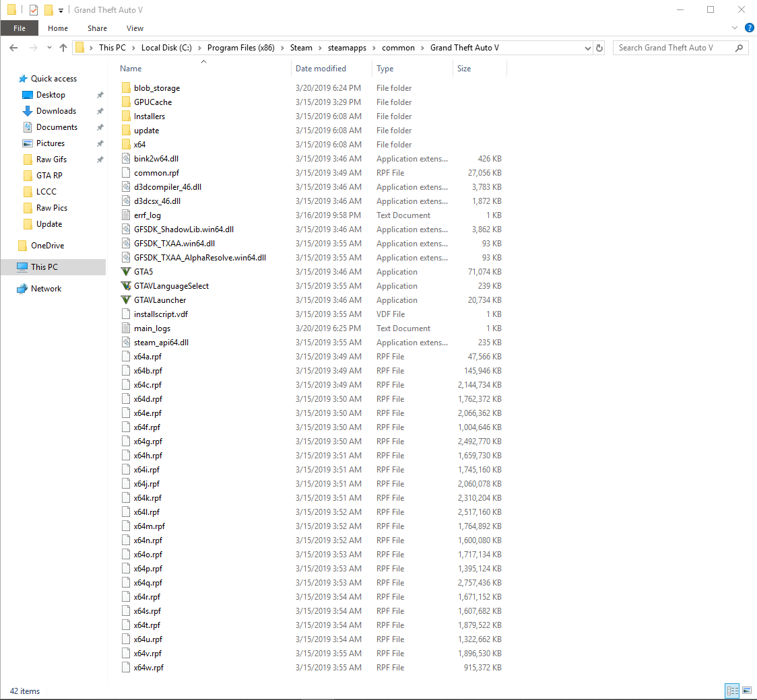The image size is (757, 700).
Task: Open the Share ribbon tab
Action: click(97, 28)
